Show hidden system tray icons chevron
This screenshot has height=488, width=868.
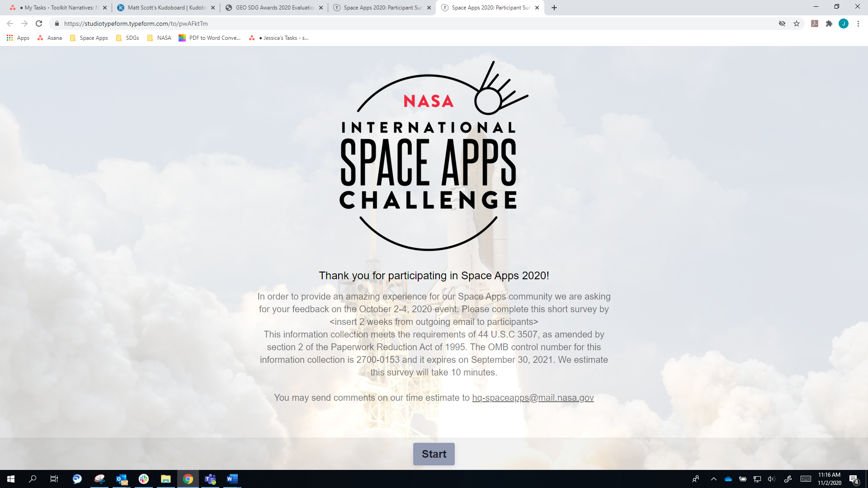pyautogui.click(x=713, y=479)
